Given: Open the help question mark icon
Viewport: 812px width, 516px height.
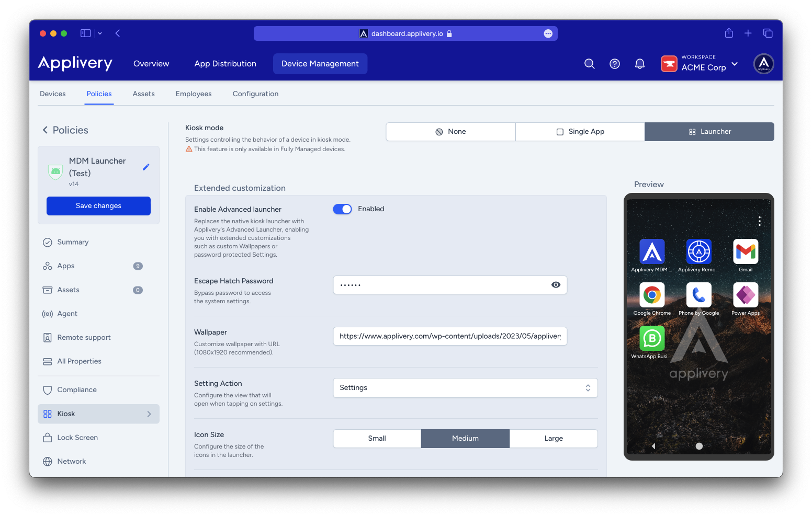Looking at the screenshot, I should 615,64.
